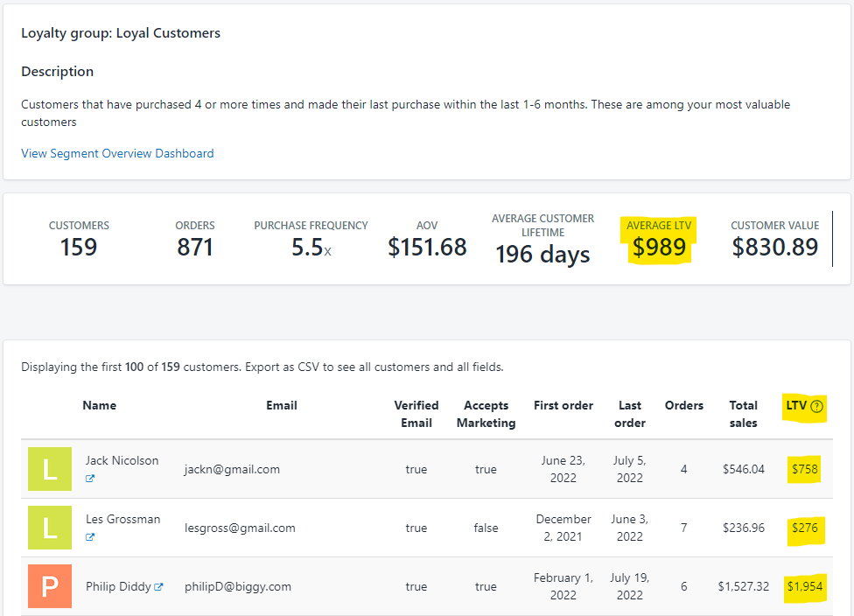The height and width of the screenshot is (616, 854).
Task: Click Philip Diddy's LTV value $1,954
Action: pos(804,586)
